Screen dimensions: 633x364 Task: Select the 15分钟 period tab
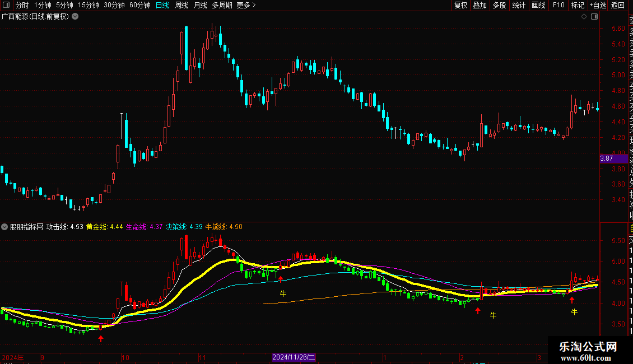[89, 5]
